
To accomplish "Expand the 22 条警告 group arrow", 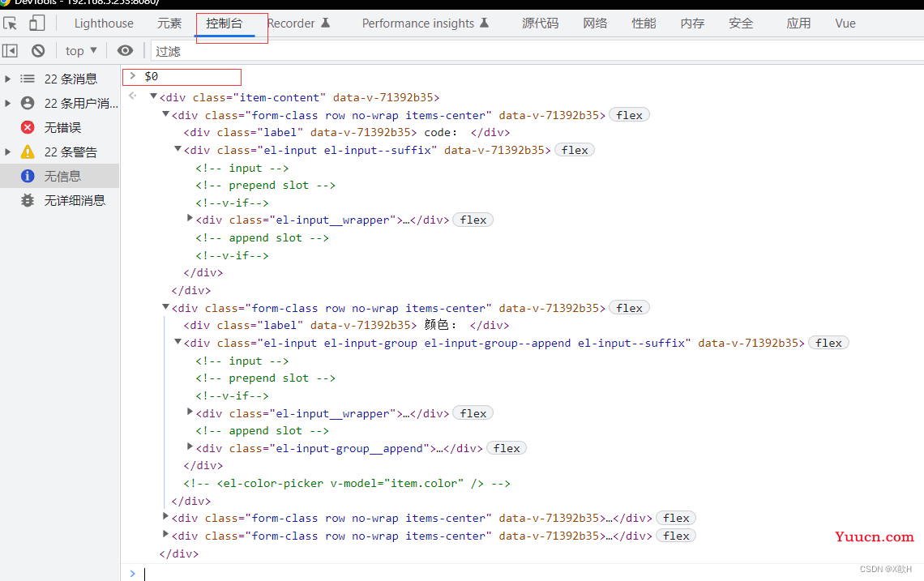I will pyautogui.click(x=7, y=152).
